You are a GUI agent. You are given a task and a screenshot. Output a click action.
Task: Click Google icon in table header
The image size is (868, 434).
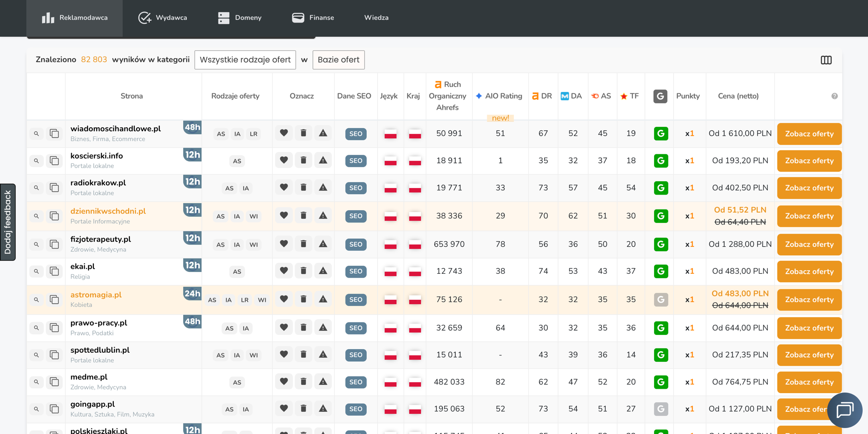point(660,96)
